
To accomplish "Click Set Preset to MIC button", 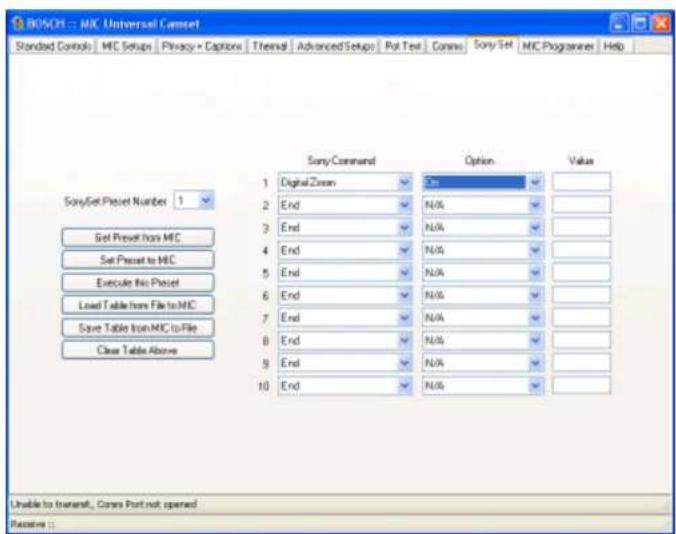I will point(138,260).
